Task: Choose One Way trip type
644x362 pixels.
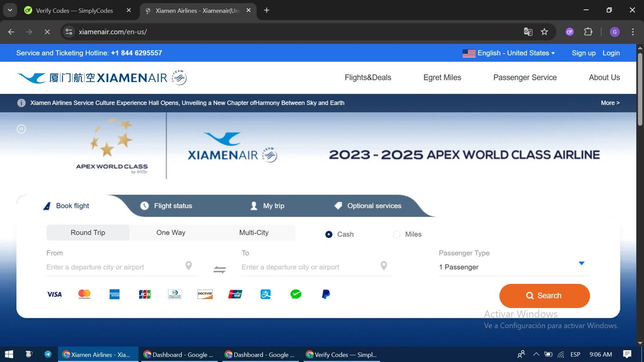Action: tap(171, 232)
